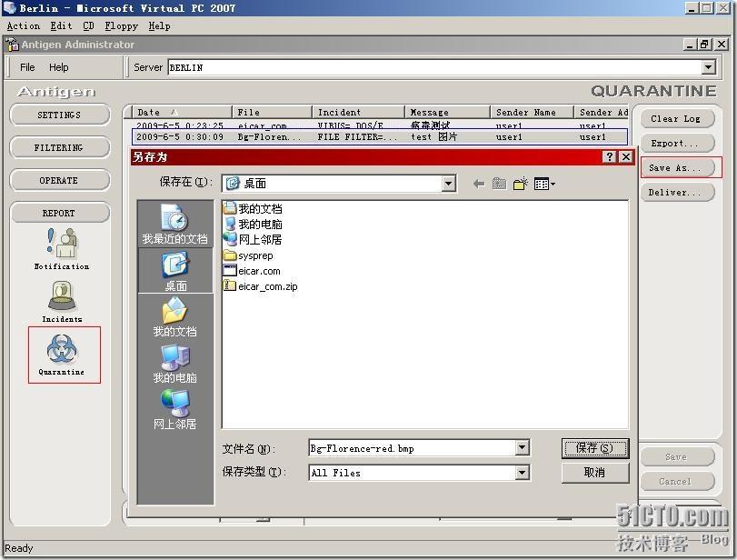
Task: Select the eicar_com quarantine row
Action: 380,125
